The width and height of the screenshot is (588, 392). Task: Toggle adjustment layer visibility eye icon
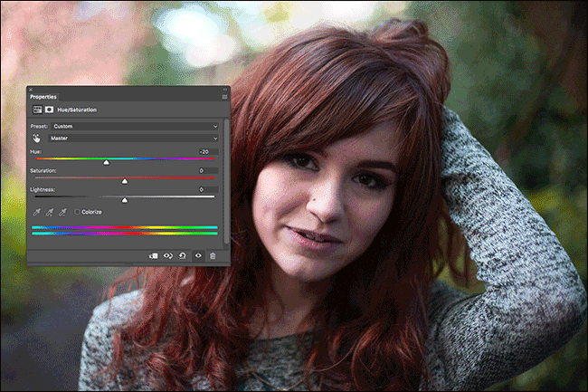pos(198,256)
